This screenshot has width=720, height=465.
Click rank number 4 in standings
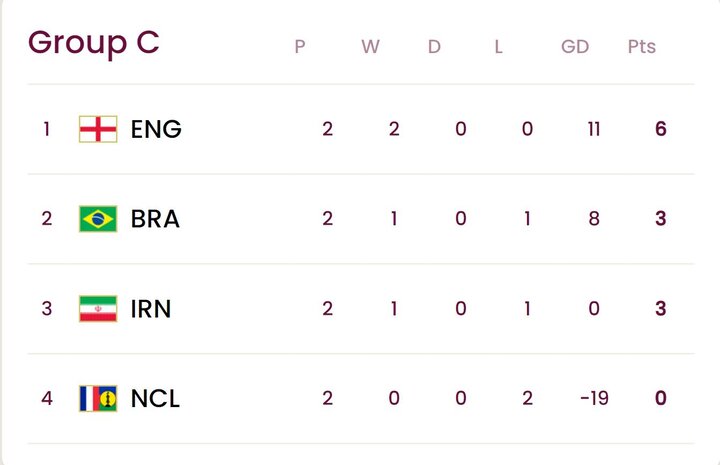pos(46,399)
